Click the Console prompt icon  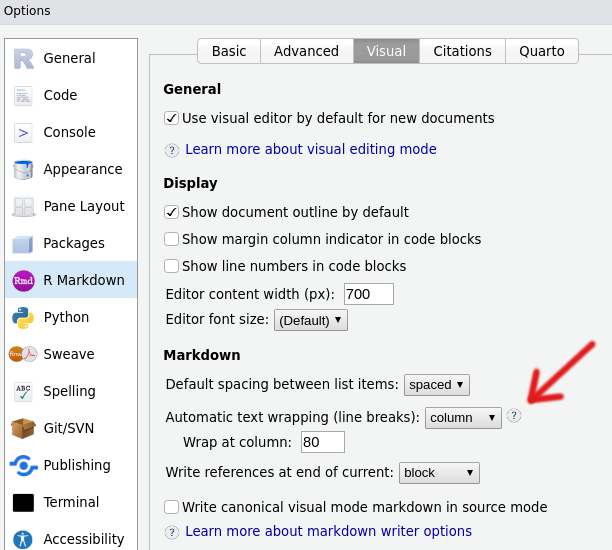click(x=23, y=133)
